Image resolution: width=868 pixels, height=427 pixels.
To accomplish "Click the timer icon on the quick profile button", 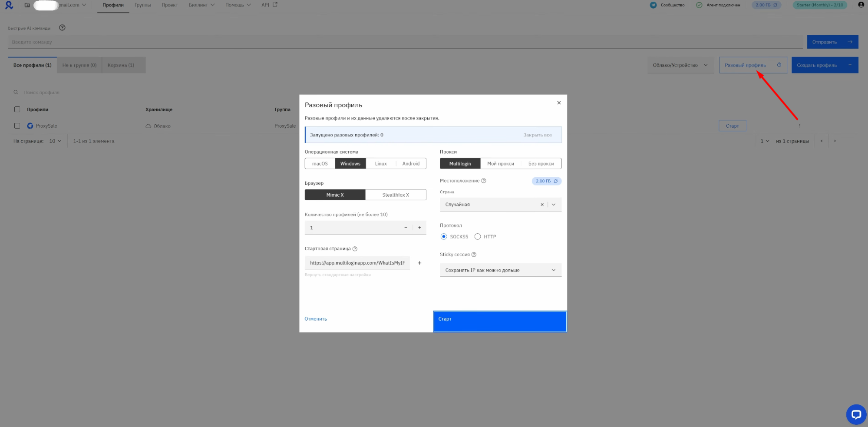I will [779, 65].
